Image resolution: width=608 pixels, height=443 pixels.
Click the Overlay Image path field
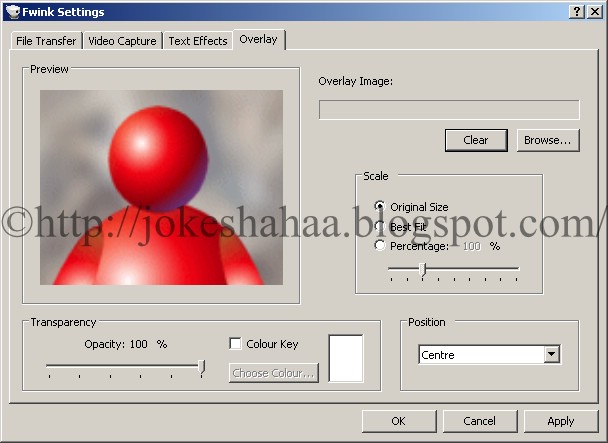tap(449, 110)
